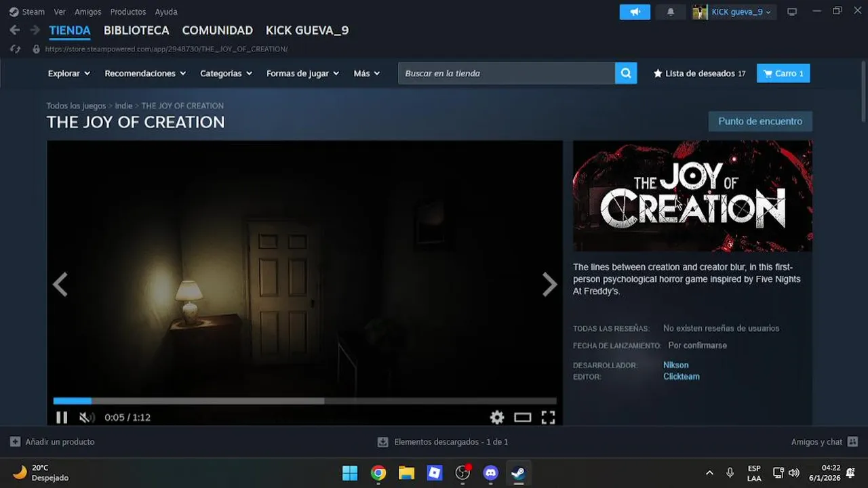Open the notifications bell
This screenshot has width=868, height=488.
tap(671, 12)
